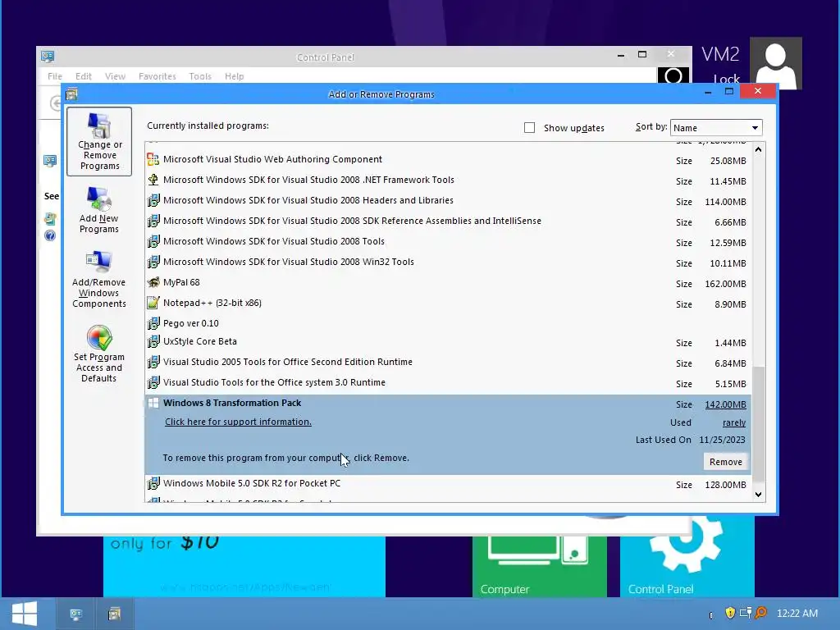Click Remove button for Windows 8 Transformation Pack
Screen dimensions: 840x630
pos(726,462)
